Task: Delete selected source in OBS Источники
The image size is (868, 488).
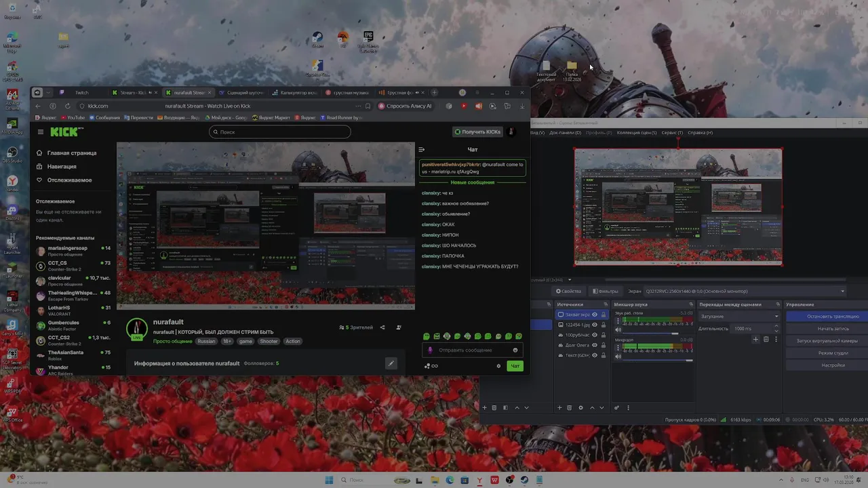Action: [570, 407]
